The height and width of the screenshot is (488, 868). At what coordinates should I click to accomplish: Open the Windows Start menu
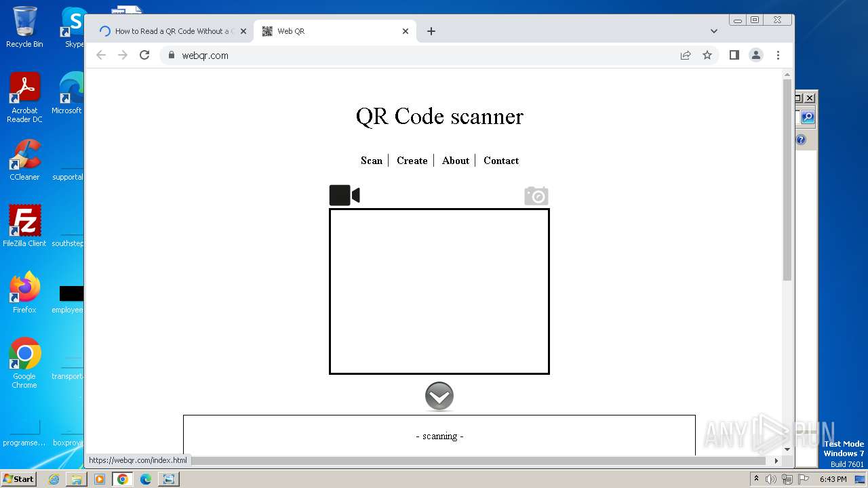pyautogui.click(x=18, y=479)
